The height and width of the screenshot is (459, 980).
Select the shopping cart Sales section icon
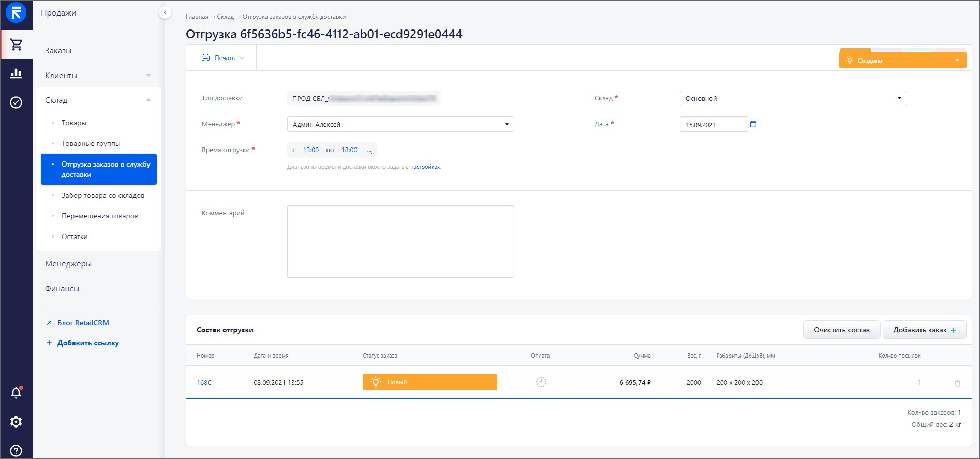[16, 45]
